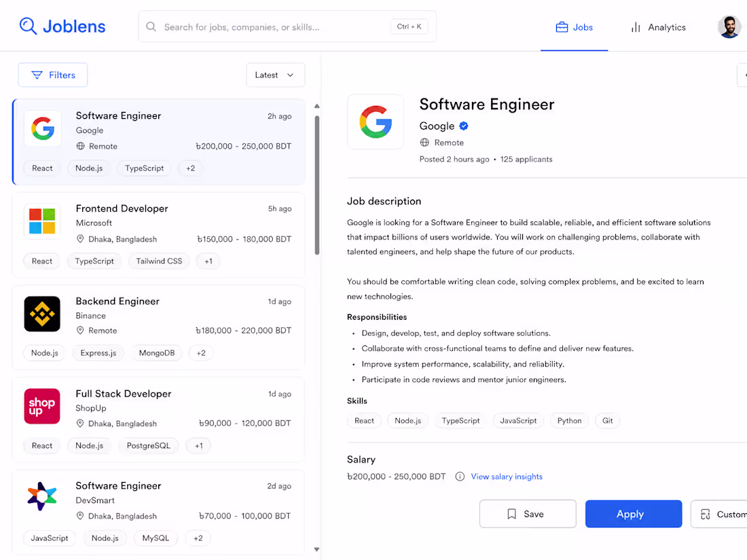Expand +2 skills in Google job card

(191, 168)
